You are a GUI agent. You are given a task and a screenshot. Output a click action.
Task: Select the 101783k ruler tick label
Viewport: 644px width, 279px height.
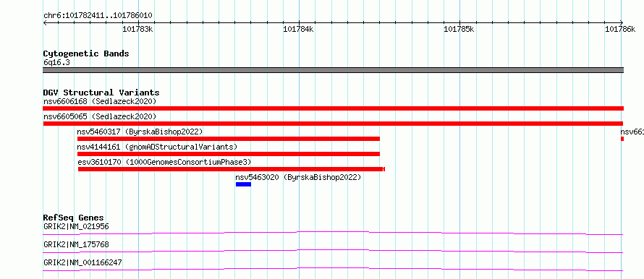[x=137, y=29]
